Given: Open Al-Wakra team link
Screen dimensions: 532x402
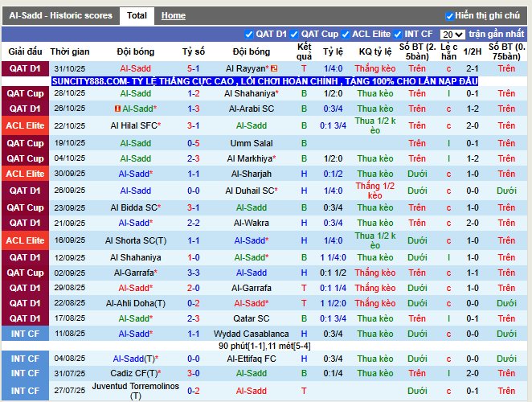Looking at the screenshot, I should pyautogui.click(x=252, y=223).
